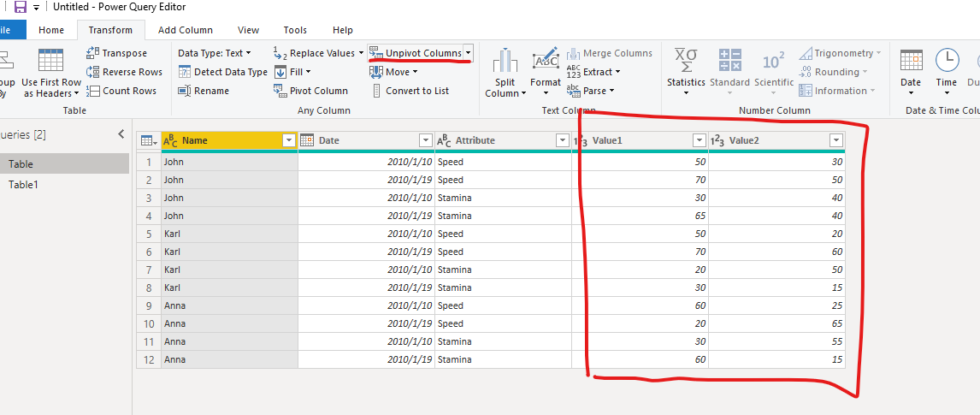Open Quick Access toolbar customize arrow
The height and width of the screenshot is (415, 980).
tap(36, 8)
